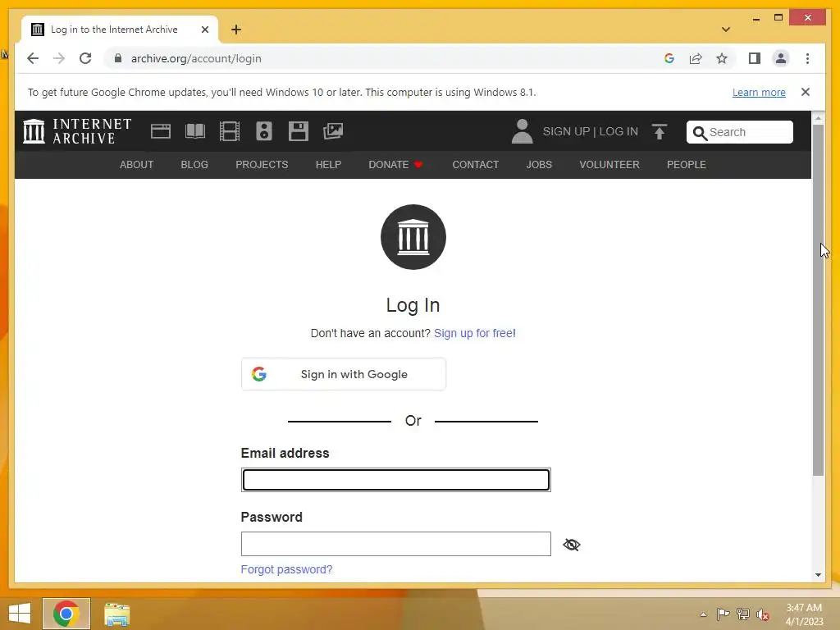840x630 pixels.
Task: Open the BLOG menu item
Action: 194,164
